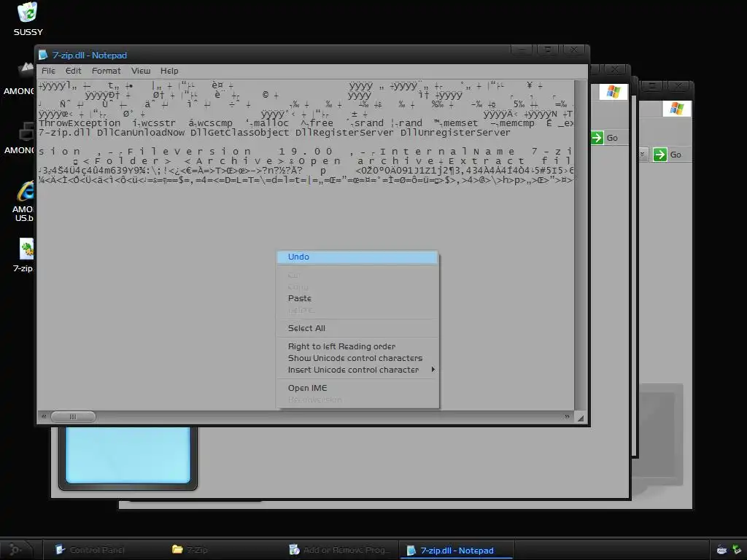The image size is (747, 560).
Task: Click the rightmost system tray icon
Action: [737, 550]
